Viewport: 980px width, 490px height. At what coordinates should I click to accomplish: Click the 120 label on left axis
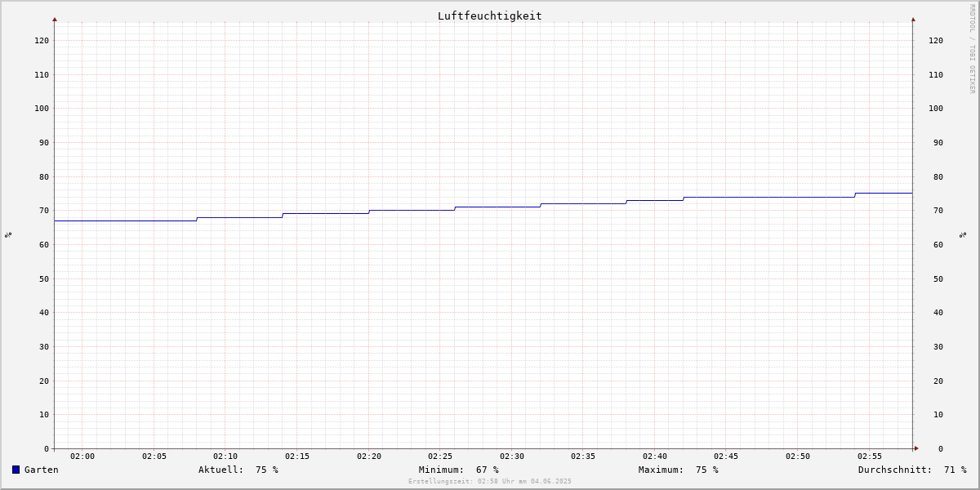pos(42,41)
